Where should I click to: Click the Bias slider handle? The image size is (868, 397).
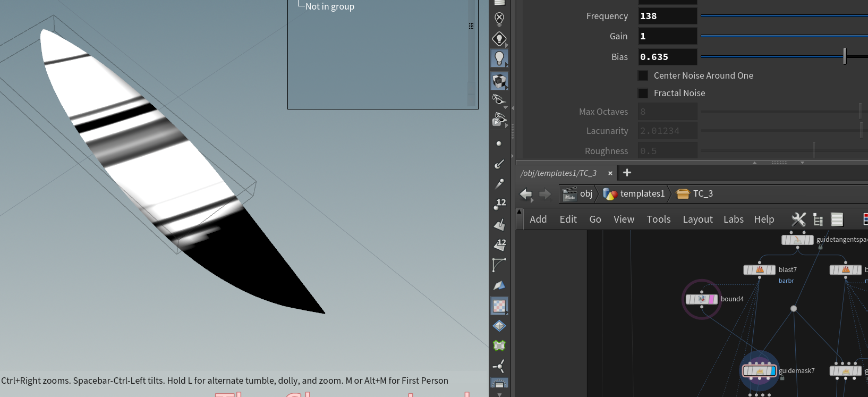844,56
